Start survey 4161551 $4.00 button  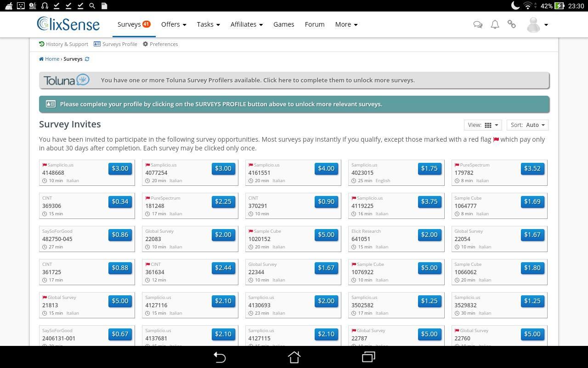pyautogui.click(x=326, y=168)
